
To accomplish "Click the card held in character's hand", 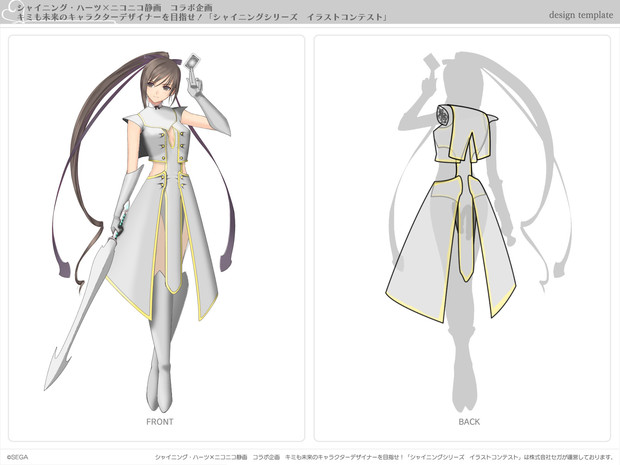I will click(192, 62).
